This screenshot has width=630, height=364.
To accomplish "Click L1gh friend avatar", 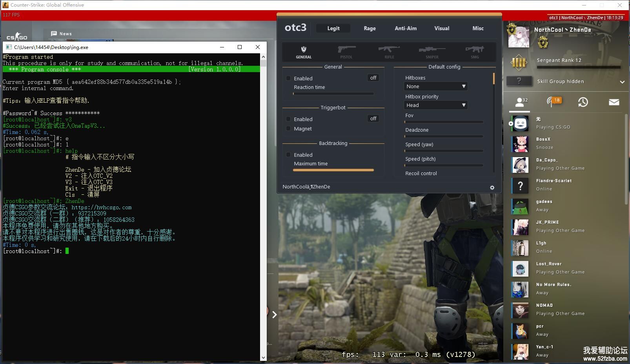I will (x=520, y=248).
